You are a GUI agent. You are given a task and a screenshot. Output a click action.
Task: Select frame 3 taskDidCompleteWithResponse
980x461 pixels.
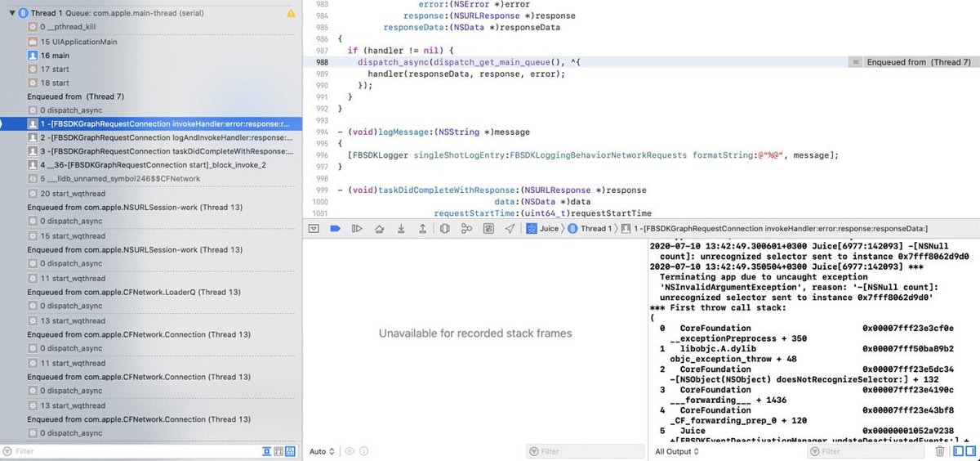[x=159, y=151]
